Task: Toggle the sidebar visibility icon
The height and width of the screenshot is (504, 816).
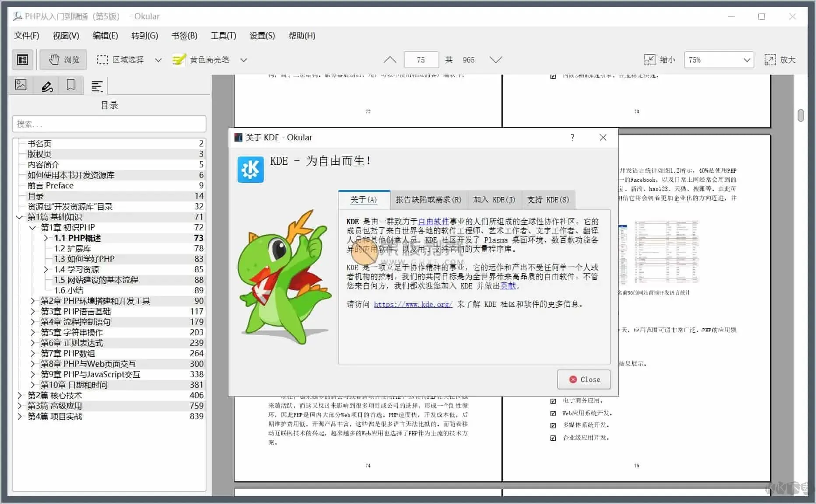Action: (22, 59)
